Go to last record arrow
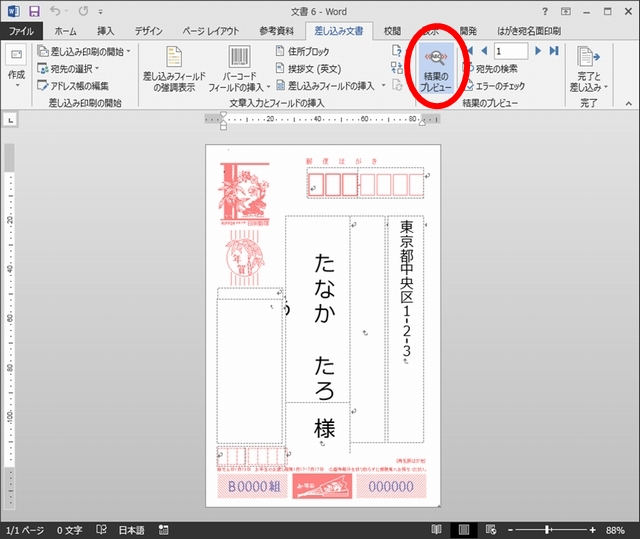640x539 pixels. (x=554, y=51)
